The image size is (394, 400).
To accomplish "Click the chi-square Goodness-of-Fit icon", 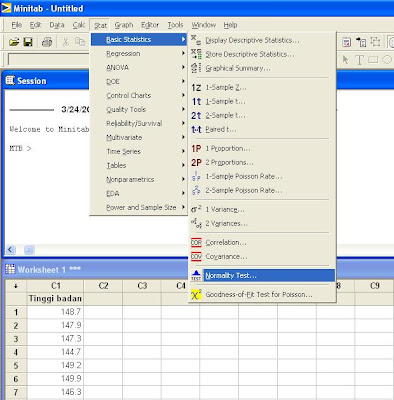I will (196, 294).
